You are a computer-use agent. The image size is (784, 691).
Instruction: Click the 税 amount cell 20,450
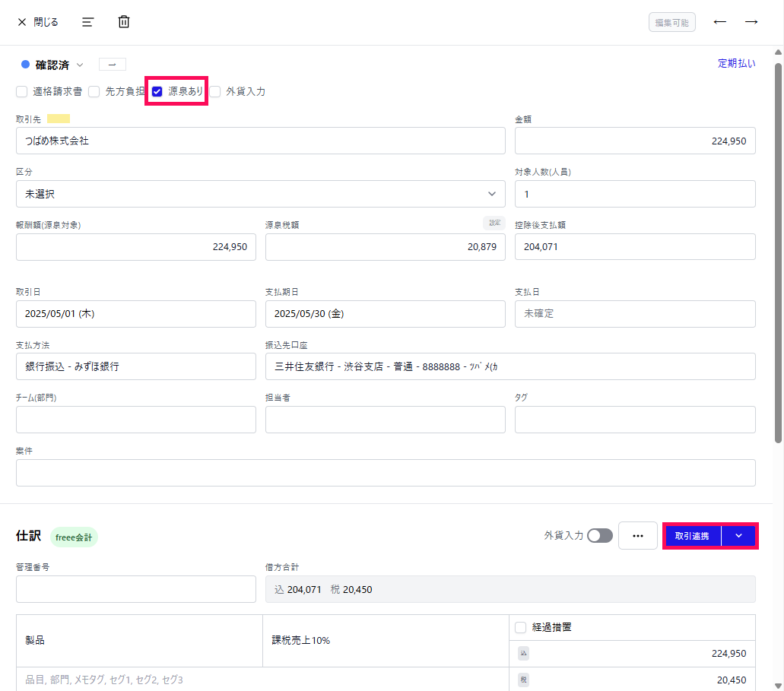[x=632, y=680]
